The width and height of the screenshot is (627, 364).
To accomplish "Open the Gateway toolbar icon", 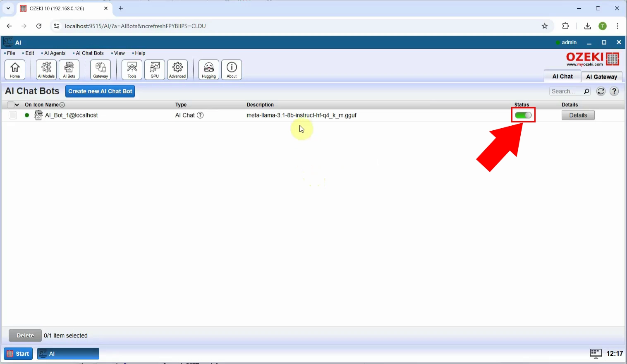I will tap(101, 69).
